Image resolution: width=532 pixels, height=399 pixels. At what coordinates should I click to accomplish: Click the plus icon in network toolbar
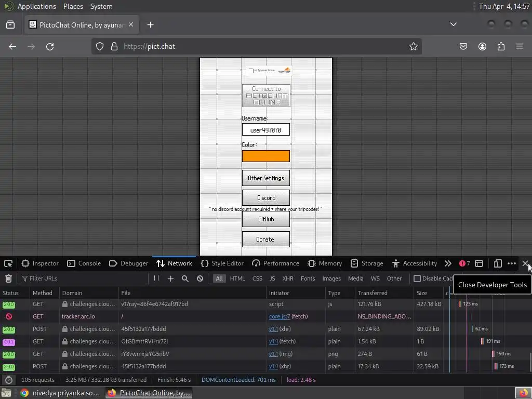click(x=170, y=278)
